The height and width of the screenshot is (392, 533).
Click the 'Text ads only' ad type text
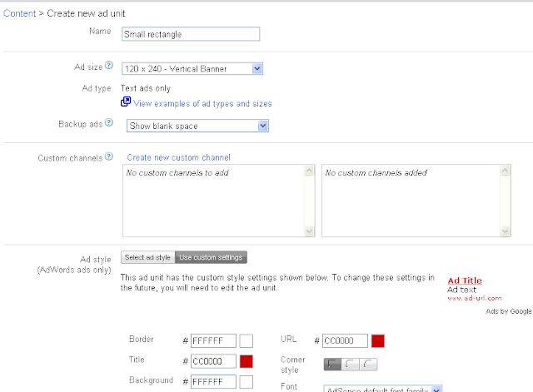146,88
